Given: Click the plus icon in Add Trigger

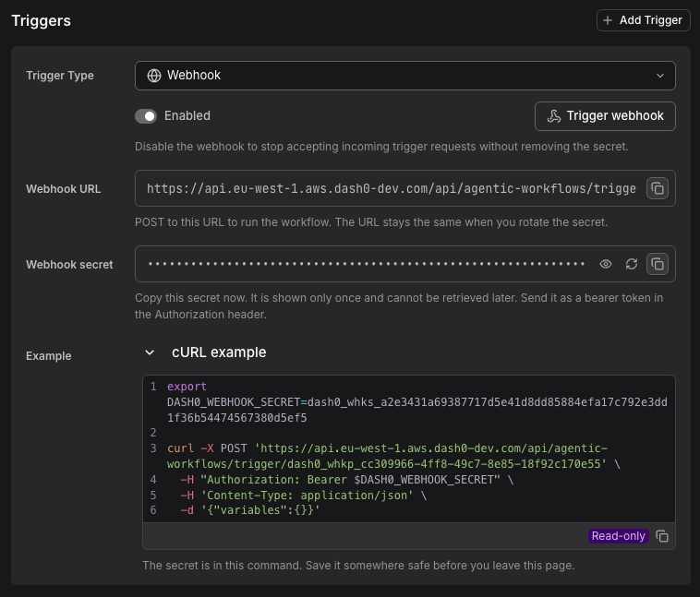Looking at the screenshot, I should tap(608, 20).
